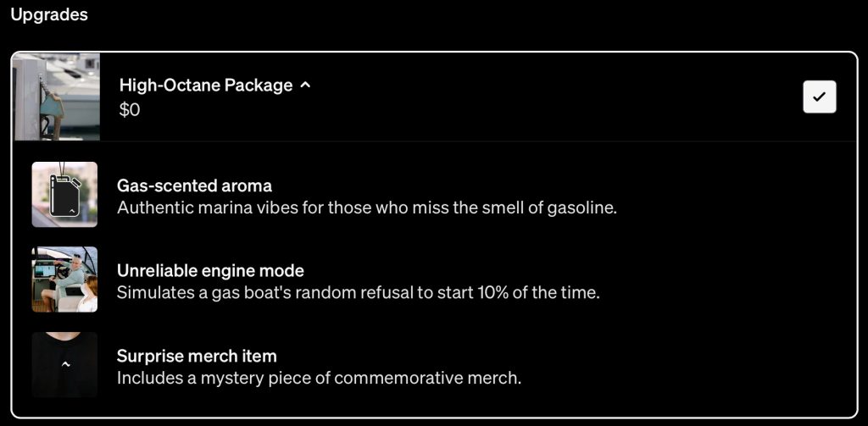Uncheck the High-Octane Package checkbox
Viewport: 868px width, 426px height.
point(819,97)
